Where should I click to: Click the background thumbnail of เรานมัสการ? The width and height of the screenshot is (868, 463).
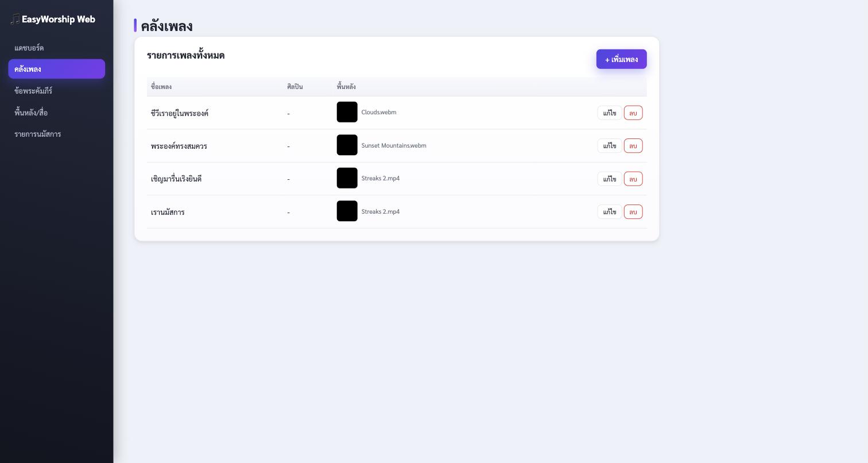347,211
